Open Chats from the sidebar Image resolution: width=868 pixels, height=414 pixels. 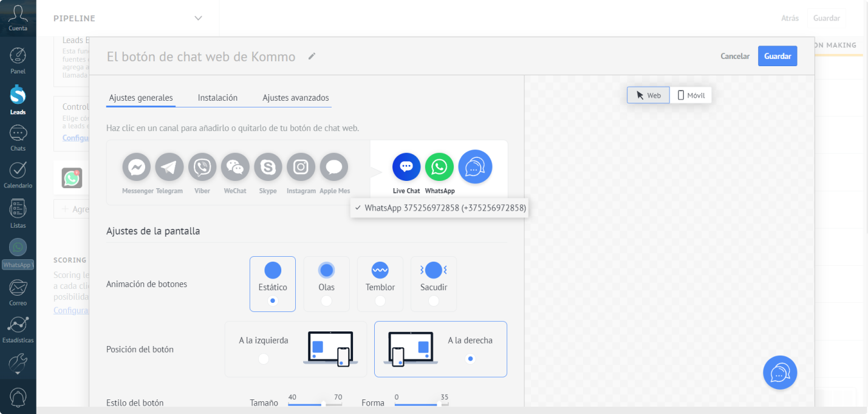18,138
